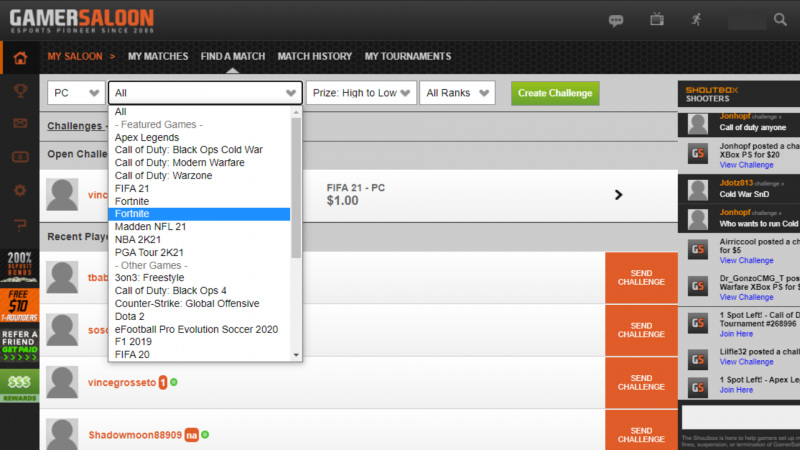Open the My Tournaments tab
This screenshot has width=800, height=450.
click(x=408, y=57)
